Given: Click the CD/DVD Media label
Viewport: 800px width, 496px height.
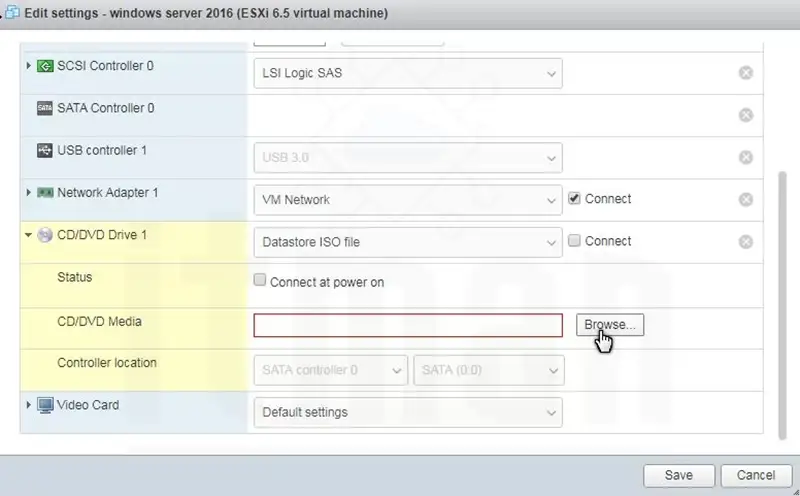Looking at the screenshot, I should click(x=99, y=321).
